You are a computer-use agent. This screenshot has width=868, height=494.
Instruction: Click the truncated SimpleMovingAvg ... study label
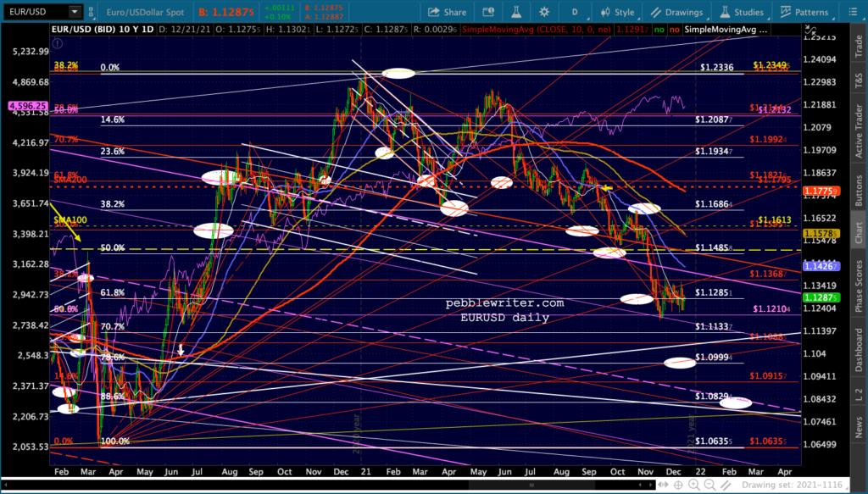[726, 30]
